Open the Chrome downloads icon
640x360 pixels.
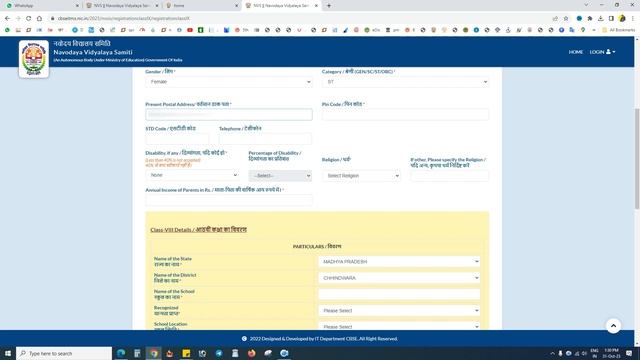tap(600, 18)
